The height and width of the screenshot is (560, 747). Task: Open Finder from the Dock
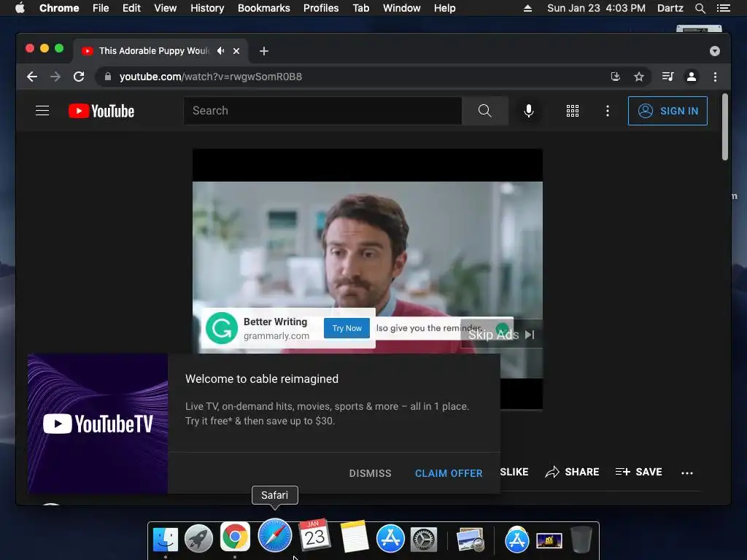pos(166,539)
